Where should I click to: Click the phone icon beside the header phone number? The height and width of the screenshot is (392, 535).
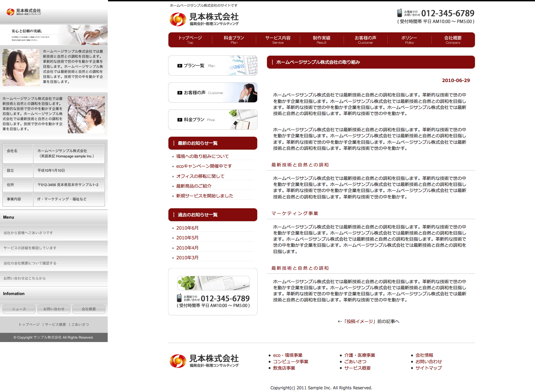coord(400,13)
